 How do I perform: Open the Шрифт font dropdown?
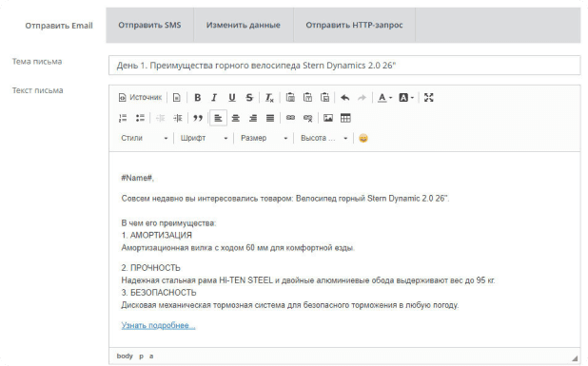(204, 138)
